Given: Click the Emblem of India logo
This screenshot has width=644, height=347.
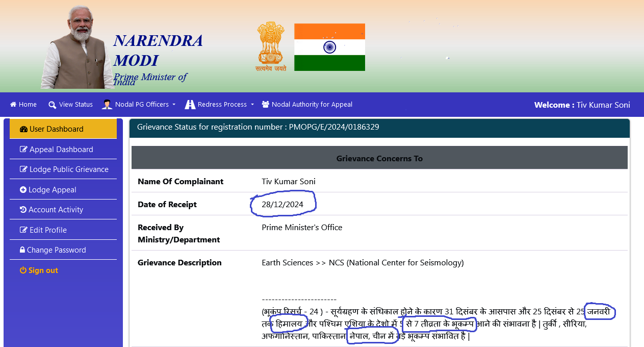Looking at the screenshot, I should (271, 46).
